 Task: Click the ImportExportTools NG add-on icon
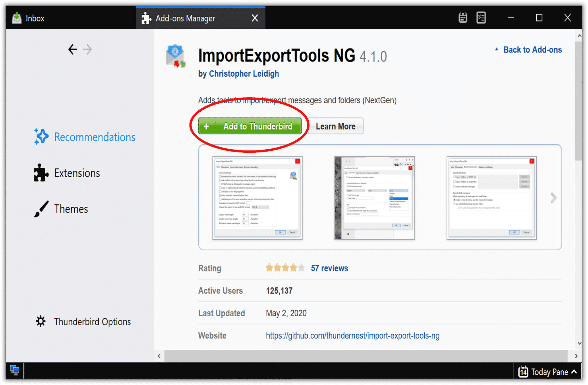coord(176,56)
